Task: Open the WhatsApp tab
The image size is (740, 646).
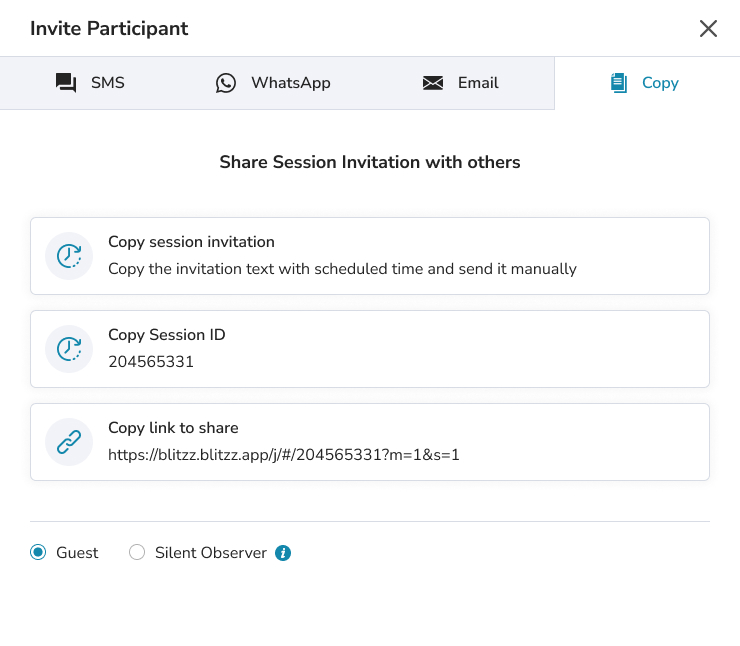Action: [273, 83]
